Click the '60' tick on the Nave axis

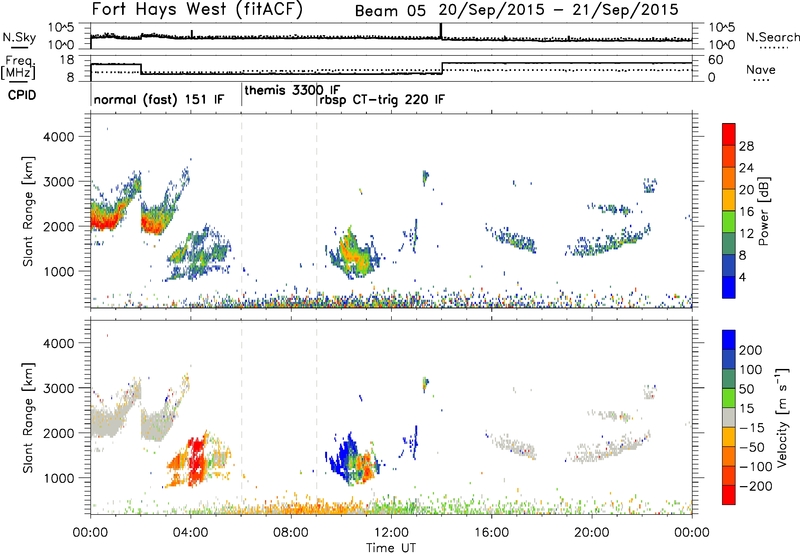pos(715,60)
